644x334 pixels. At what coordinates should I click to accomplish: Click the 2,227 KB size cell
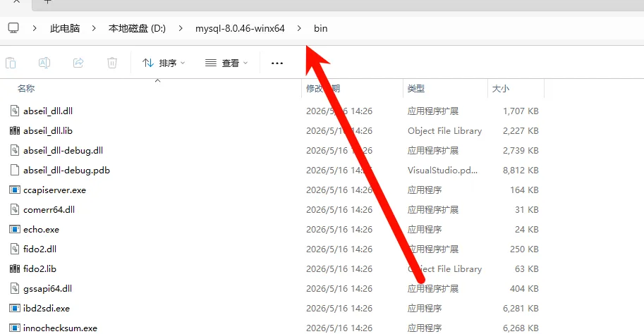pos(521,130)
